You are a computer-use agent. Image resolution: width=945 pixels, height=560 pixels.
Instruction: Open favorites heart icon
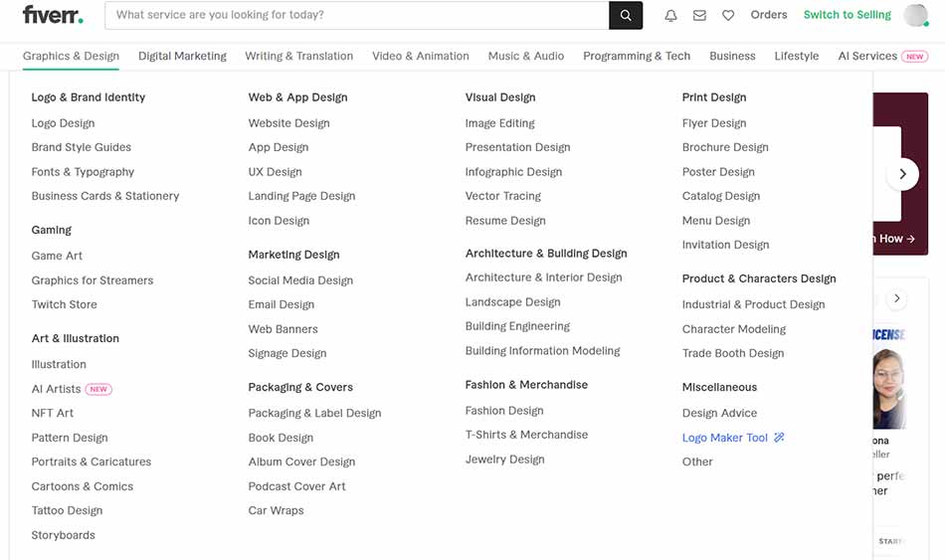click(x=728, y=16)
